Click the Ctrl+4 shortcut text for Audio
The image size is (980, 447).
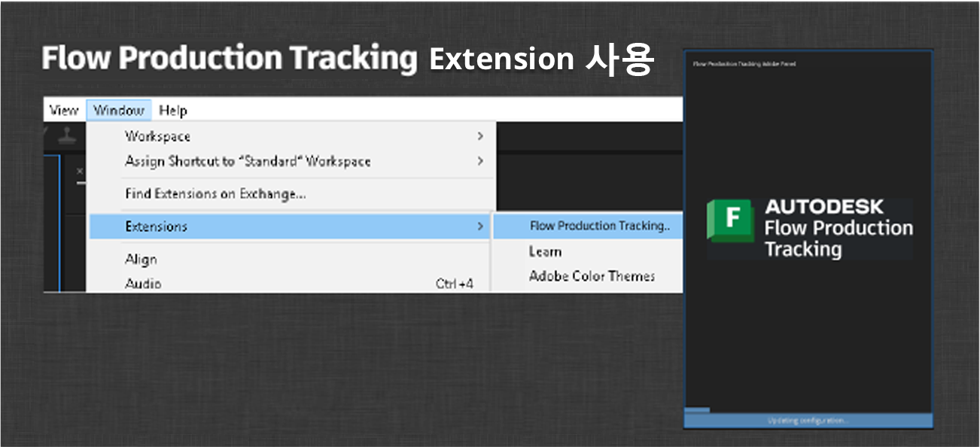pos(455,284)
